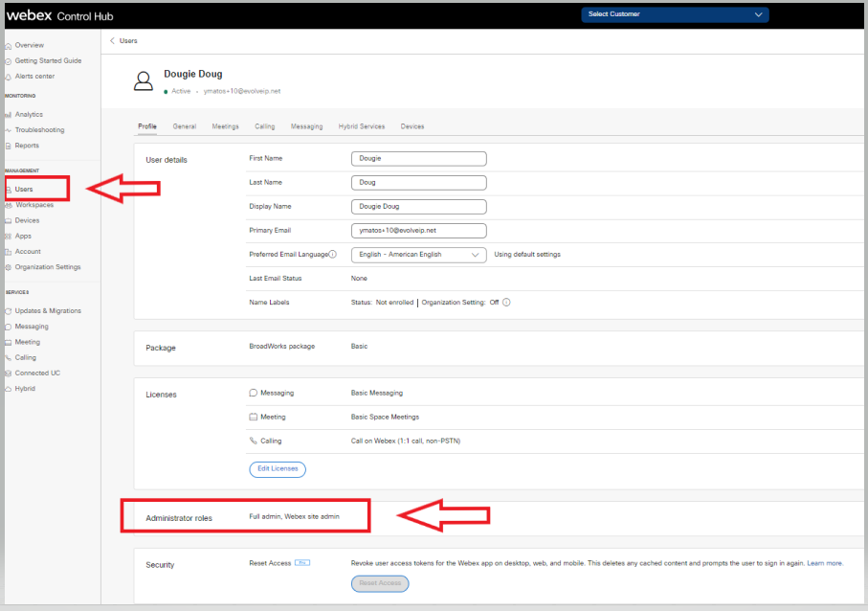
Task: Click the Organization Setting info icon
Action: (506, 303)
